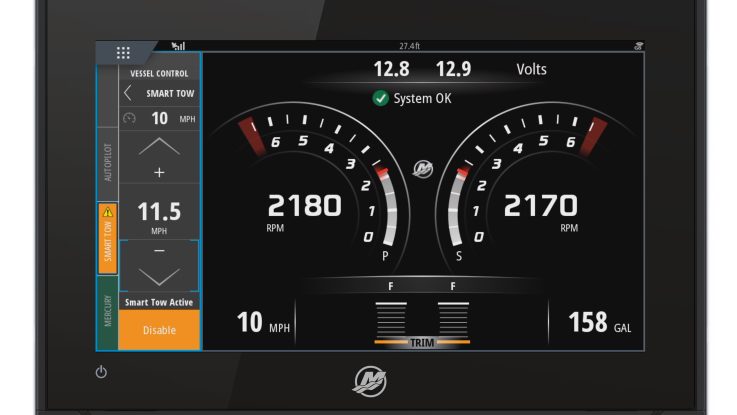Click the signal strength icon in status bar
Viewport: 737px width, 415px height.
pos(178,46)
